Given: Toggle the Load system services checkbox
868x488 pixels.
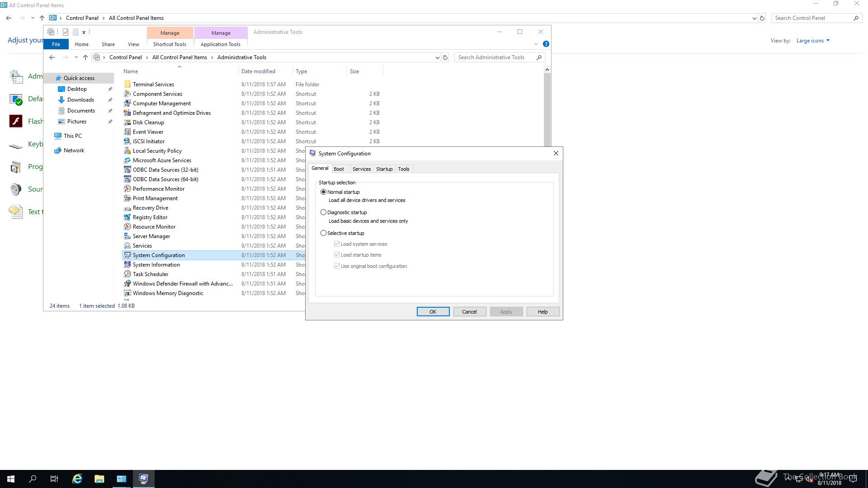Looking at the screenshot, I should 337,244.
